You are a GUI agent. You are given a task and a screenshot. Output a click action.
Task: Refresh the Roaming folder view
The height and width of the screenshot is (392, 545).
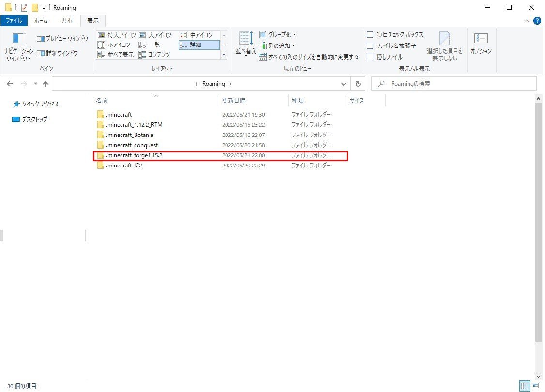coord(358,84)
